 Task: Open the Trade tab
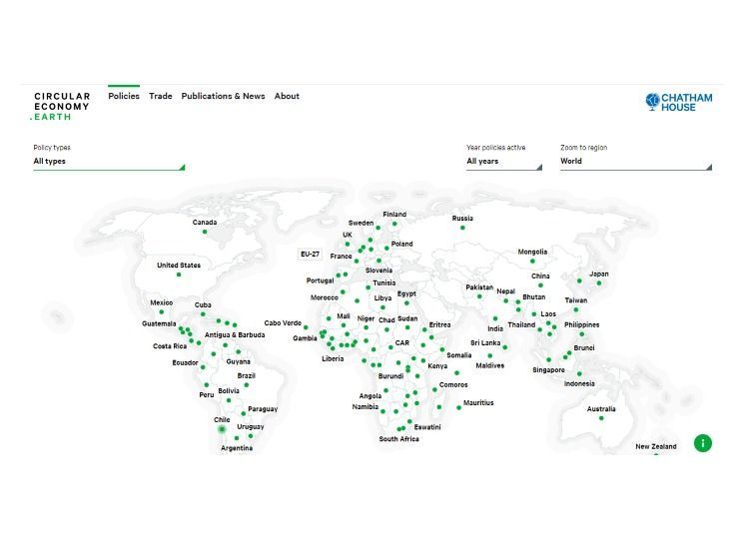(x=161, y=97)
